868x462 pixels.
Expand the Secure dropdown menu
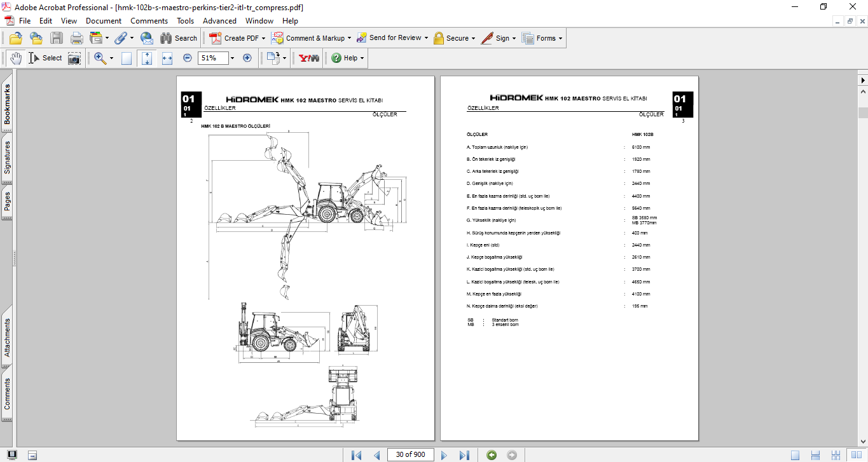(474, 38)
